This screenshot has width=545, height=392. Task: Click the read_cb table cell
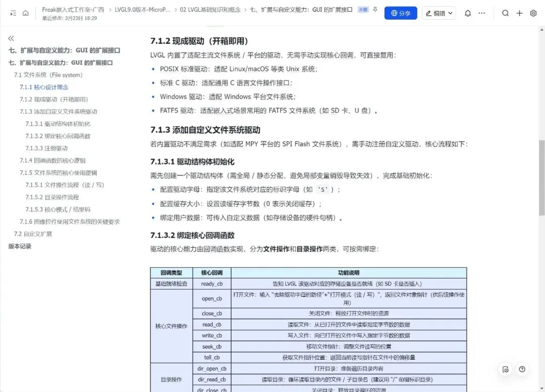tap(211, 324)
